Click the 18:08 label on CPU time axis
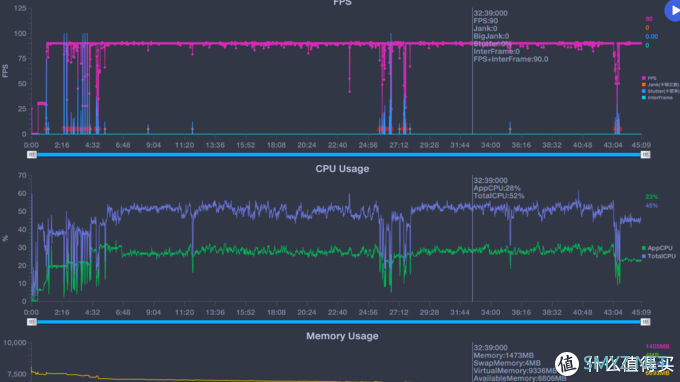 (276, 312)
